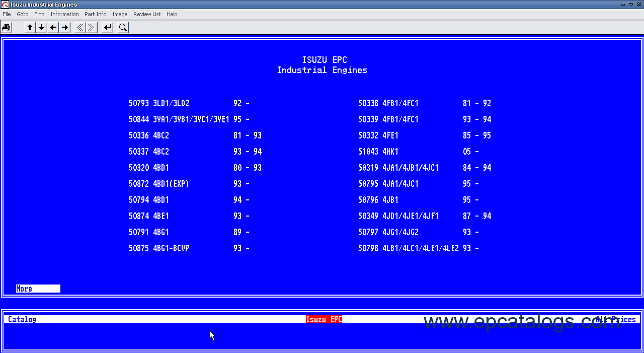Click the Industrial Engines subtitle
Viewport: 644px width, 353px height.
[322, 70]
